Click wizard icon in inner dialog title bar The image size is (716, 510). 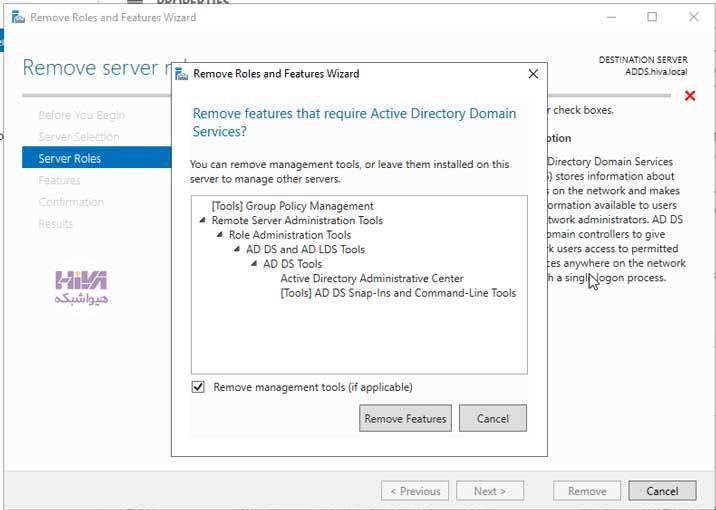181,74
